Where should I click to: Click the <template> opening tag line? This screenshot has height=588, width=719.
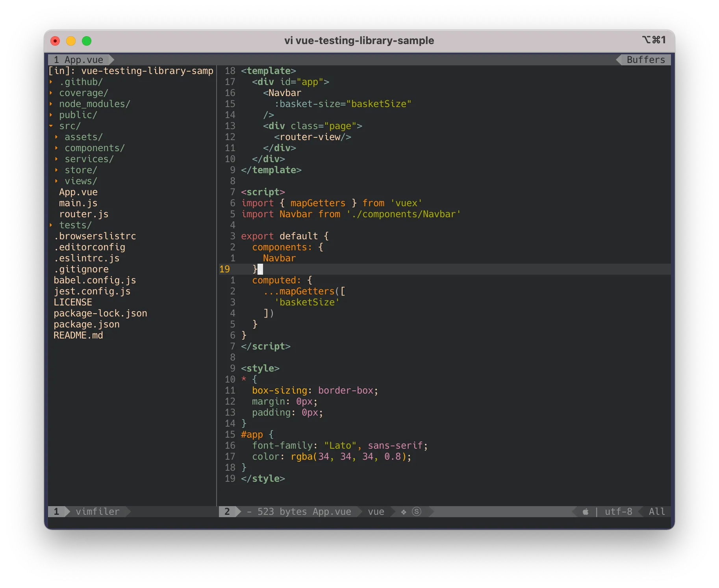click(x=269, y=71)
